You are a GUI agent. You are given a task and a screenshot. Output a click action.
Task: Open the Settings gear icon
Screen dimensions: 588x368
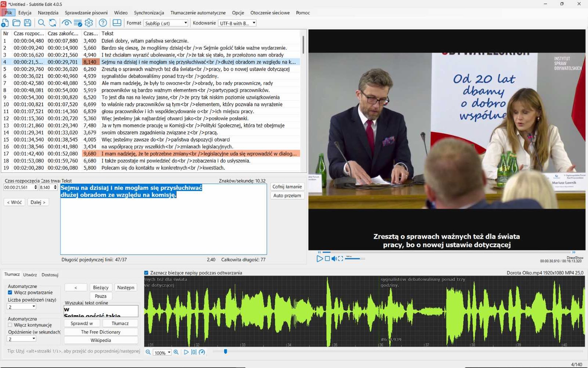click(x=89, y=23)
